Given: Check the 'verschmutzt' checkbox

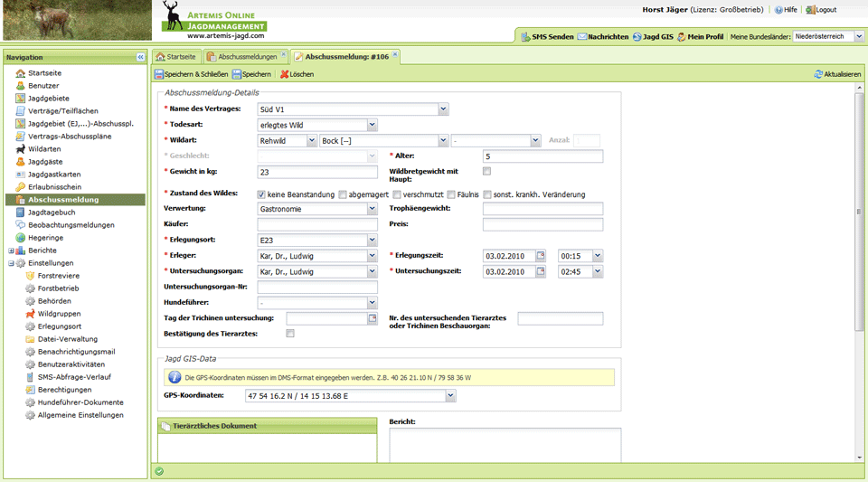Looking at the screenshot, I should [397, 194].
